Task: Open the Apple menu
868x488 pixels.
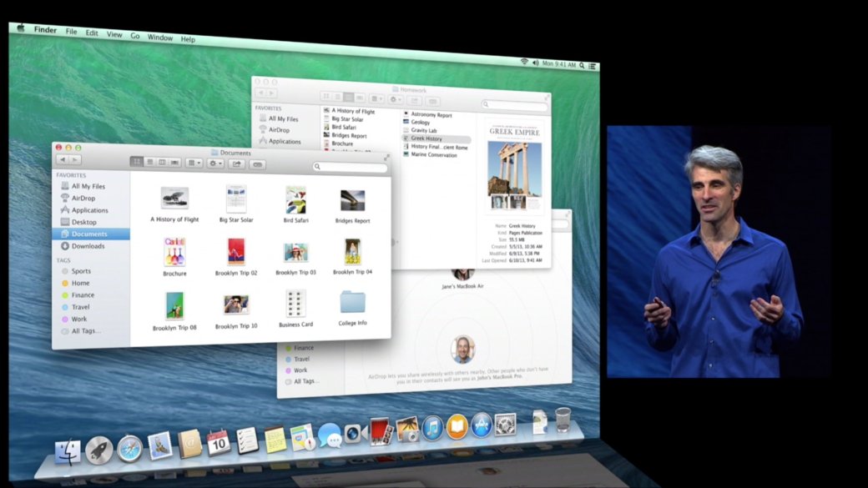Action: (21, 28)
